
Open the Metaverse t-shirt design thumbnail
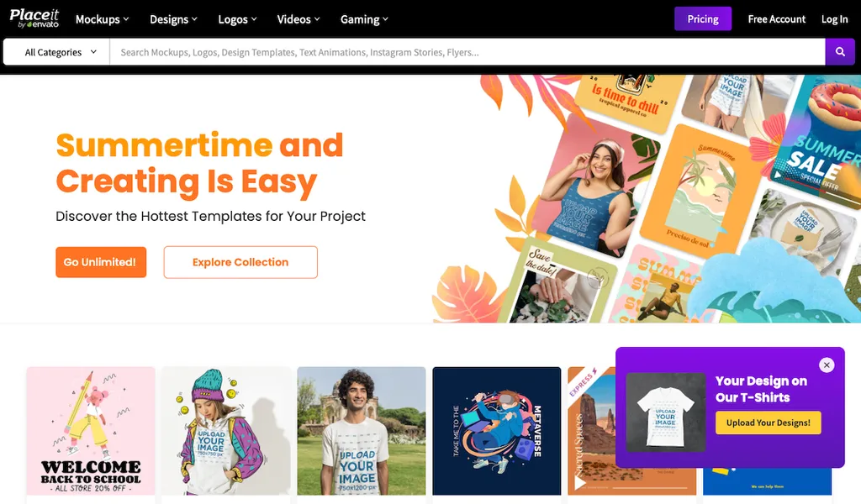click(497, 431)
